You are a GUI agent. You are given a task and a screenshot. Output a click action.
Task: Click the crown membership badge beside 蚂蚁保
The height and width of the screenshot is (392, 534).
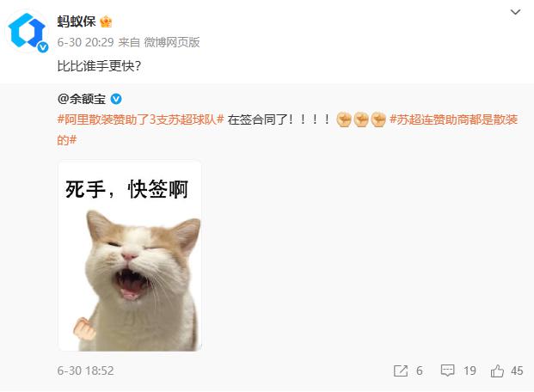106,21
